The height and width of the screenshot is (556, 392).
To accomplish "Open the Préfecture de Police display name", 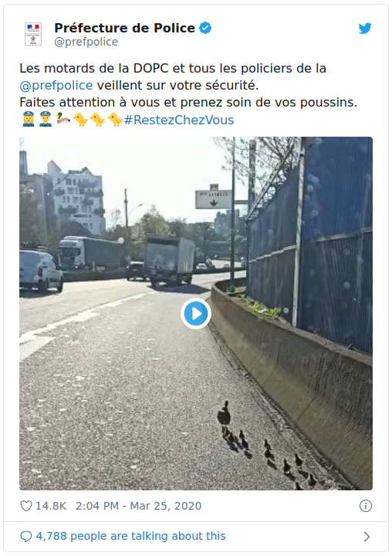I will coord(124,28).
